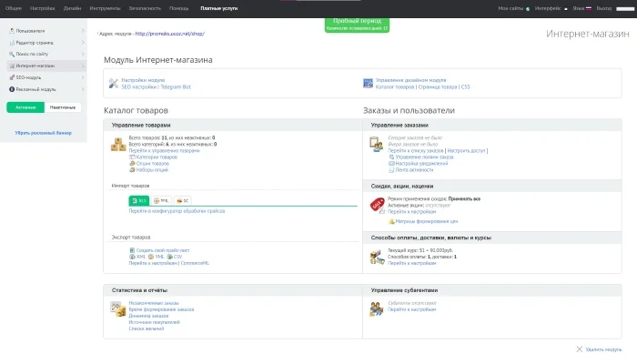Viewport: 637px width, 364px height.
Task: Expand the Пользователи sidebar chevron
Action: 83,31
